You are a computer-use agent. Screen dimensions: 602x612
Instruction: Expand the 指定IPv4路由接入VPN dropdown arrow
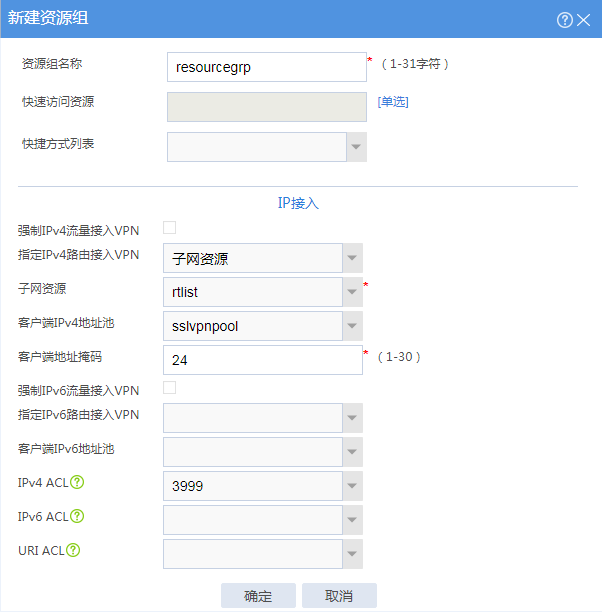pos(352,258)
